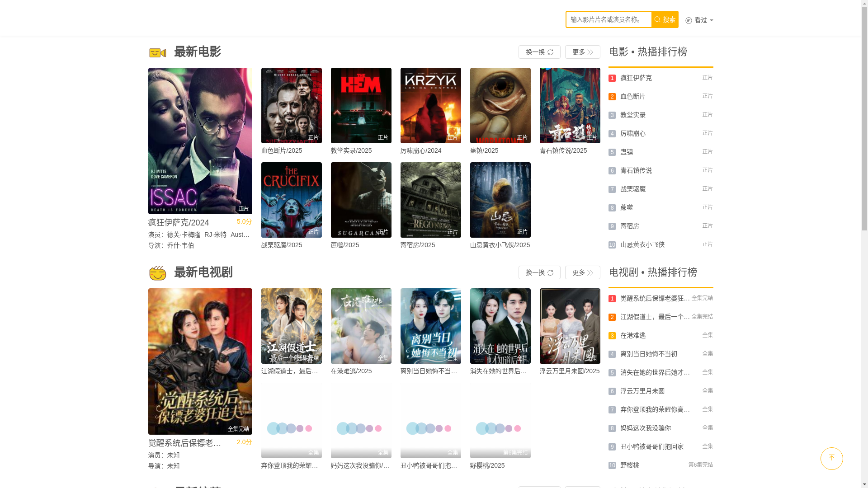The height and width of the screenshot is (488, 868).
Task: Open loading thumbnail for 妈妈这次我没骗你
Action: click(361, 420)
